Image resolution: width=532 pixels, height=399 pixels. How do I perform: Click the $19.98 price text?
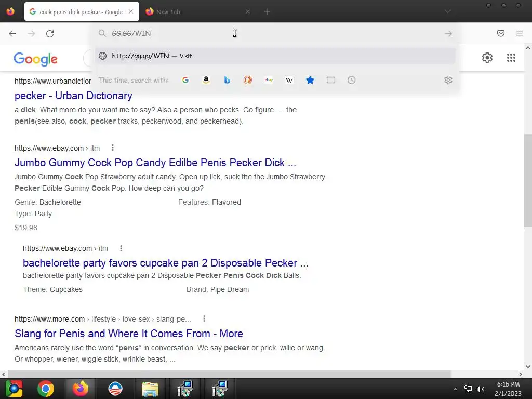(26, 228)
